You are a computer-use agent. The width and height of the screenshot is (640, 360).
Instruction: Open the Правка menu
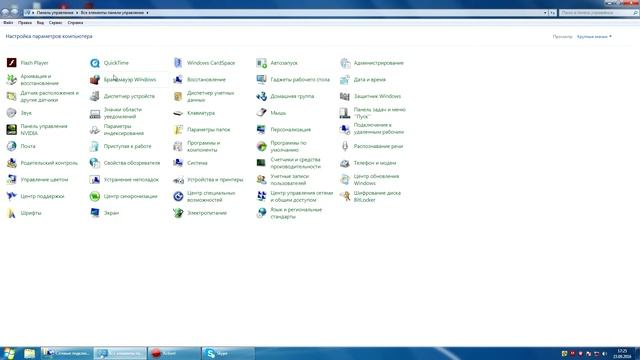click(x=25, y=23)
